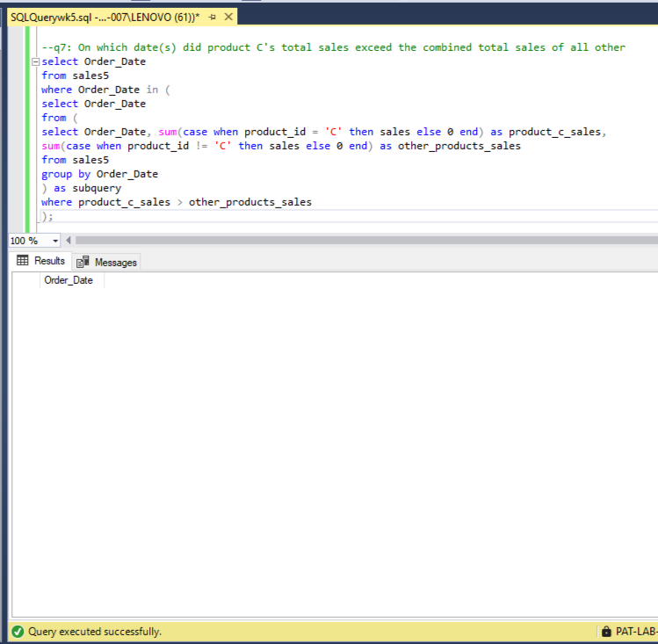Click 'from sales5' on the outer query line
Screen dimensions: 658x644
[76, 76]
